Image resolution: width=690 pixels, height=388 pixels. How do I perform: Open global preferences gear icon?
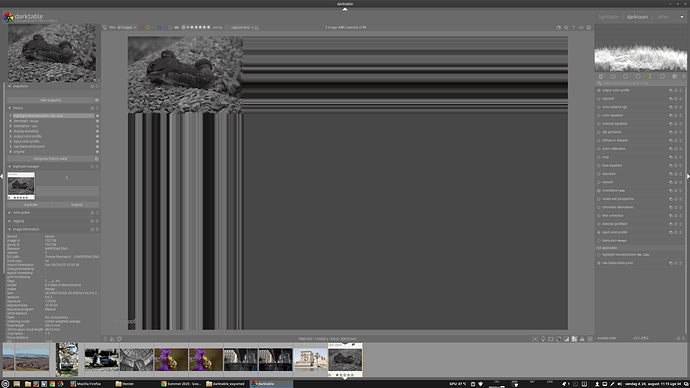pyautogui.click(x=589, y=27)
